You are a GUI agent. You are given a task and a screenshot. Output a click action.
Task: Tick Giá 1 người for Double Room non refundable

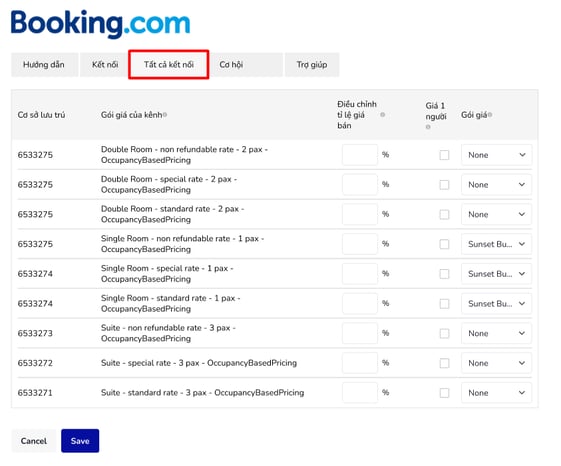pos(444,155)
